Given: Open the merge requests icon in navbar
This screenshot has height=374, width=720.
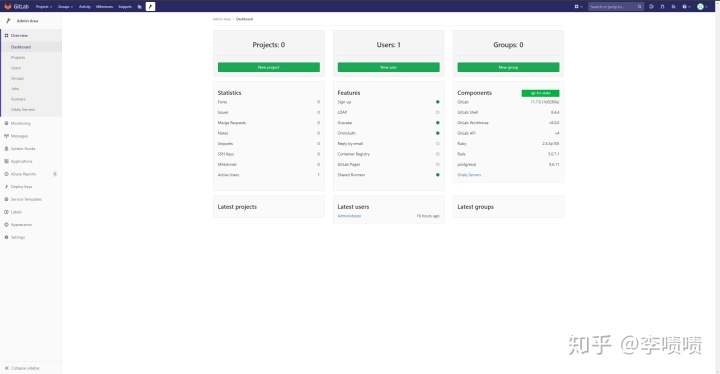Looking at the screenshot, I should 662,7.
